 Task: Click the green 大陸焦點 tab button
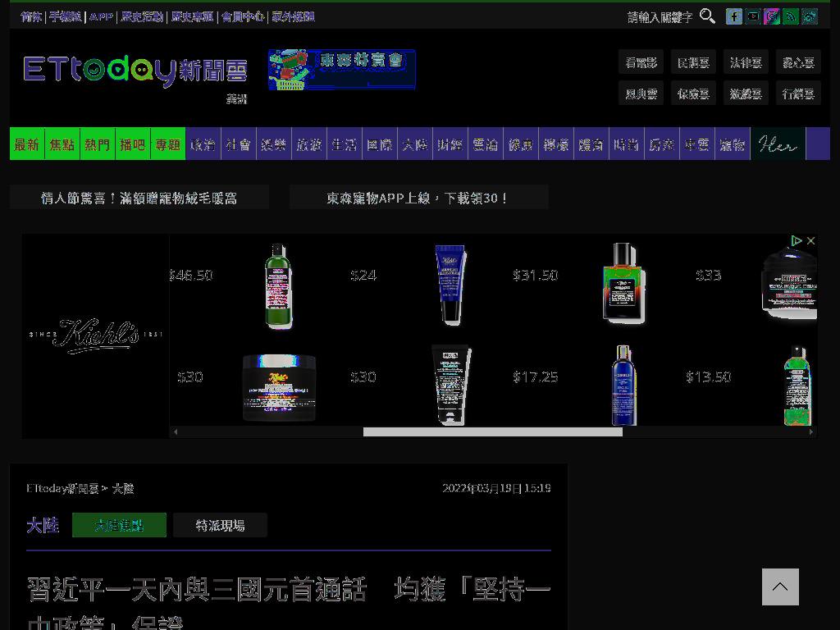point(119,525)
